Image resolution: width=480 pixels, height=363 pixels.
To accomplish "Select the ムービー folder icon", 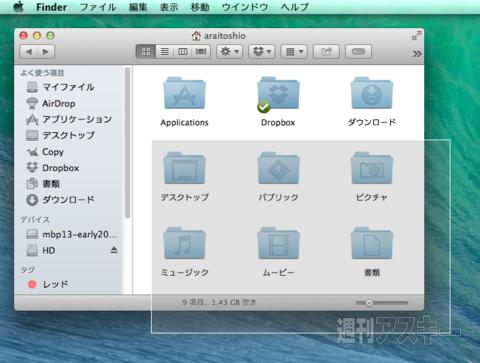I will [278, 243].
